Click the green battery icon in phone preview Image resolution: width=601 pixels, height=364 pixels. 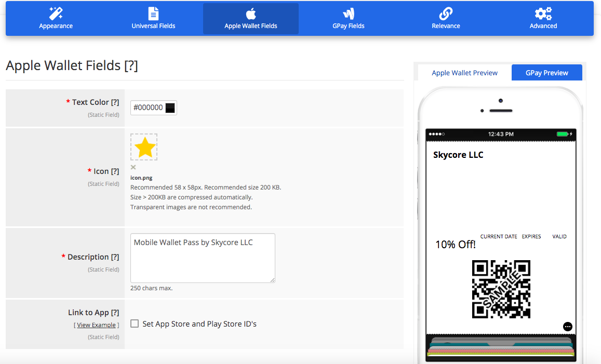click(564, 134)
